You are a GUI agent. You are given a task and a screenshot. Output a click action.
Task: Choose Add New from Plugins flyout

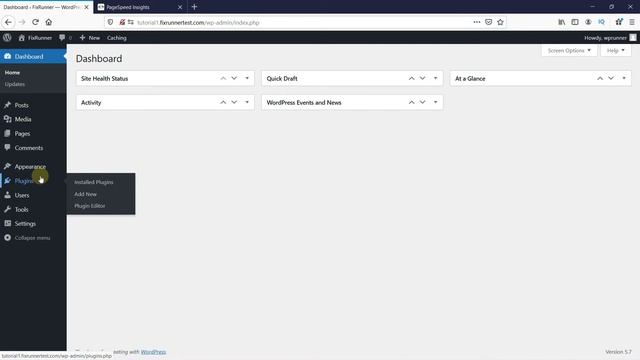(85, 194)
